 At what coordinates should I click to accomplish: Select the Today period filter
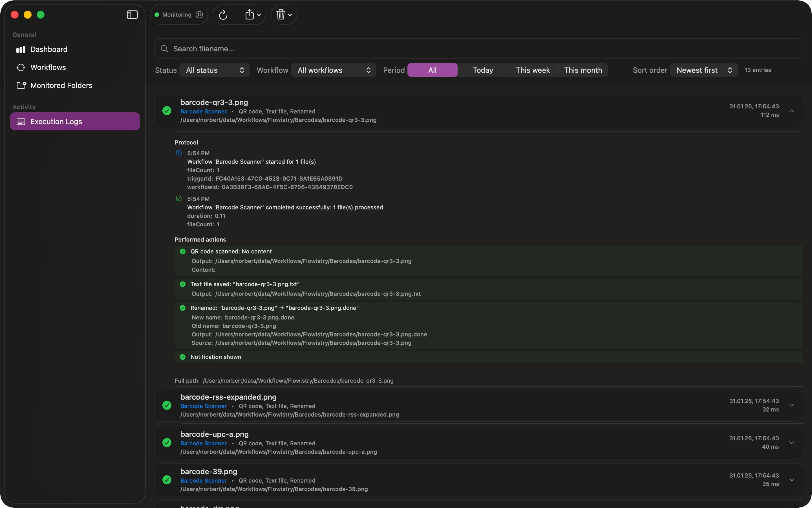coord(483,70)
